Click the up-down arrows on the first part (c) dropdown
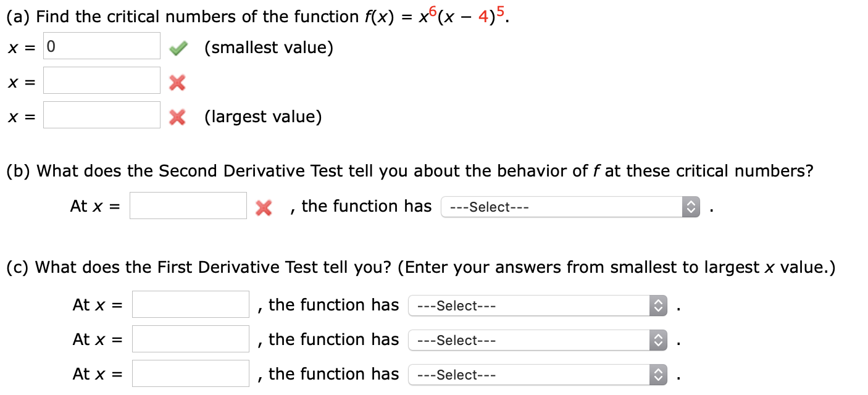The height and width of the screenshot is (395, 868). tap(658, 305)
